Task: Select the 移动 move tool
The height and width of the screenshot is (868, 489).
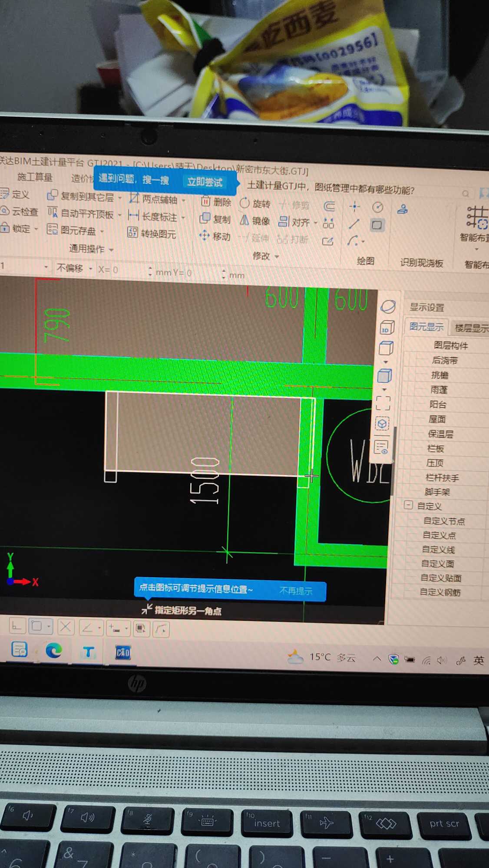Action: coord(215,236)
